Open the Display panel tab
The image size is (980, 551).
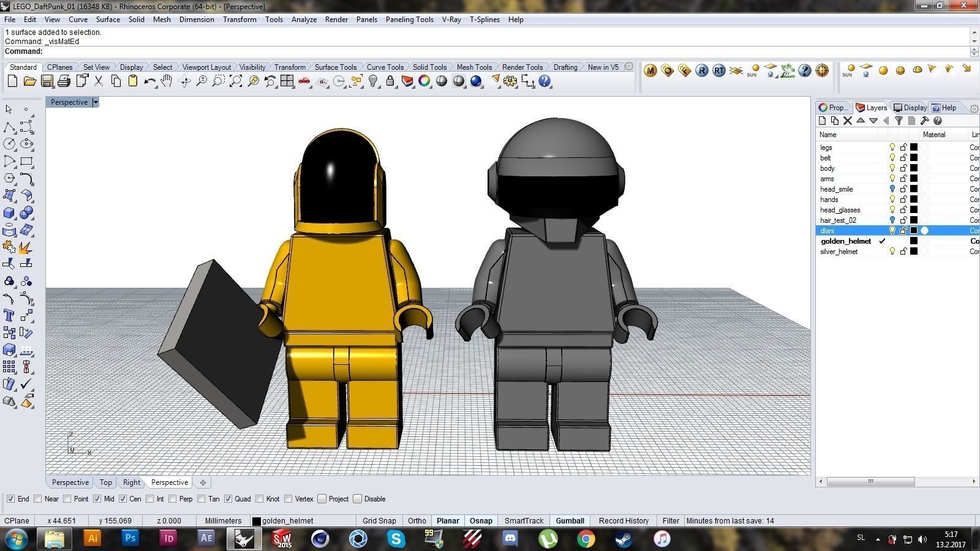[x=910, y=108]
